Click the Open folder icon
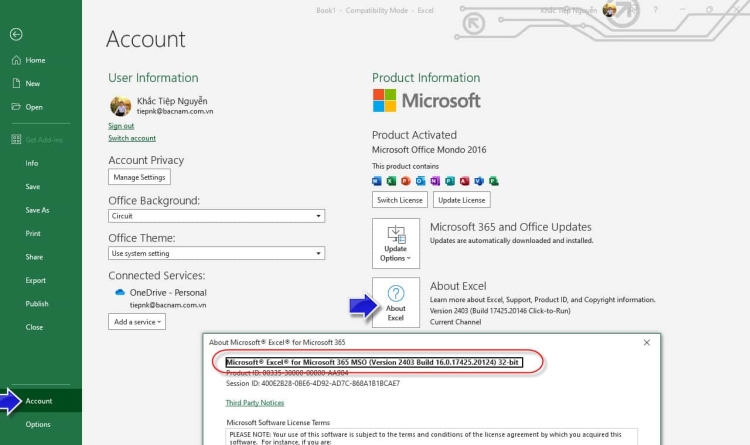The width and height of the screenshot is (750, 445). [x=16, y=107]
